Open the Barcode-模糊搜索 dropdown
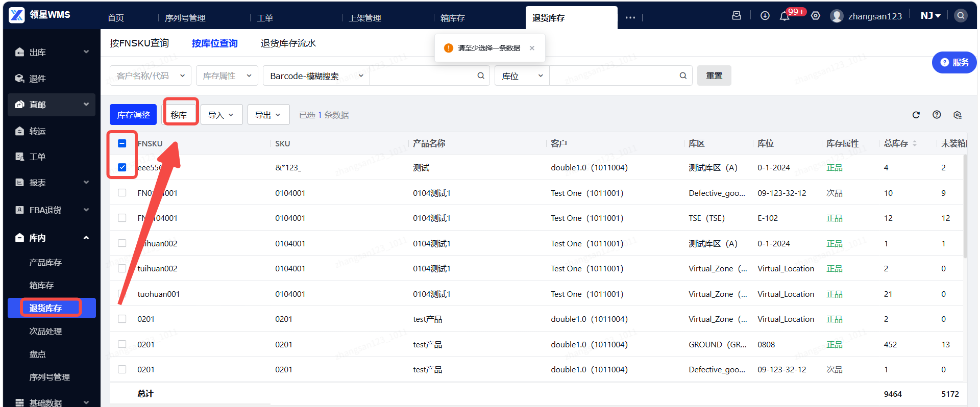The width and height of the screenshot is (980, 407). click(x=316, y=75)
